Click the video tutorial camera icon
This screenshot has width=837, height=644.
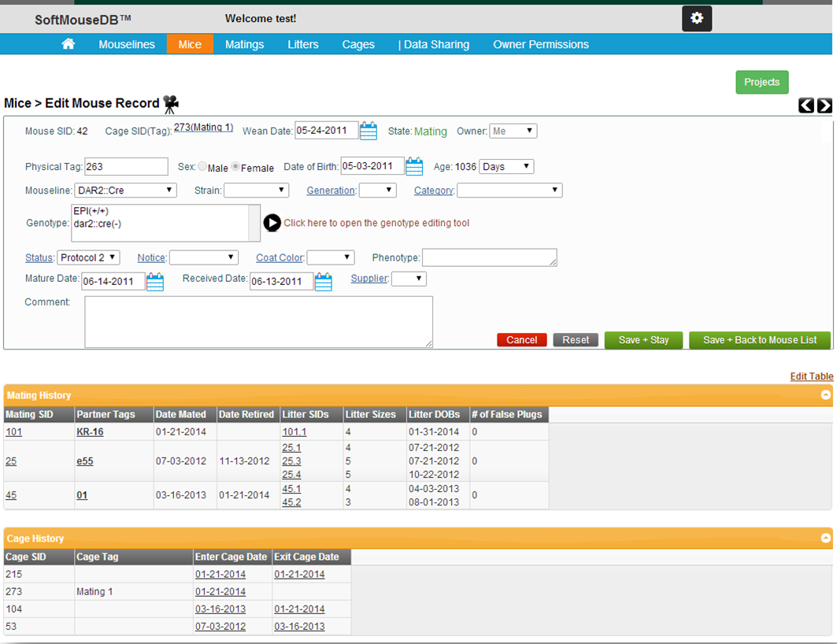[170, 102]
